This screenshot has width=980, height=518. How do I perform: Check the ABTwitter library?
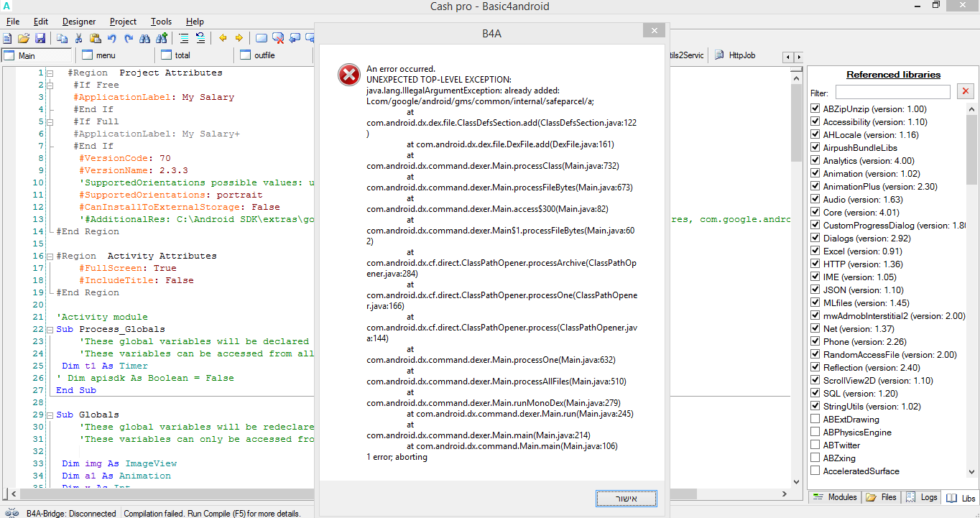815,445
